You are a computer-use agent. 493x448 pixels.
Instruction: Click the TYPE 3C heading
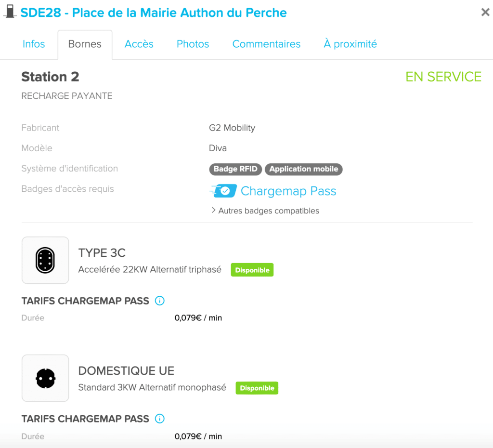(102, 253)
